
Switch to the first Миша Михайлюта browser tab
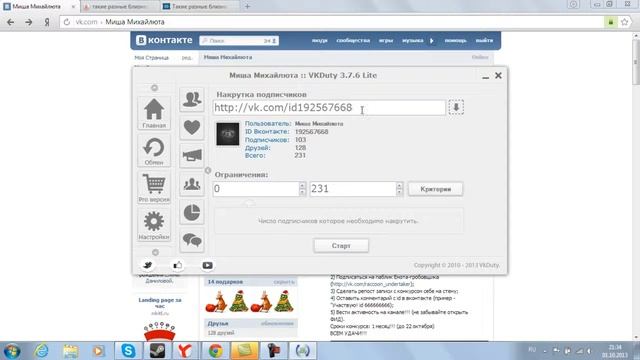tap(40, 7)
